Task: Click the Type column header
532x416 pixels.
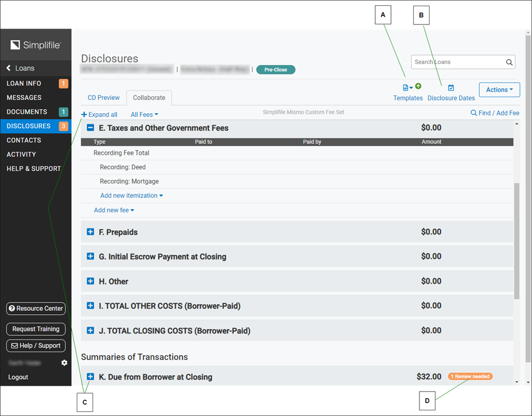Action: 99,142
